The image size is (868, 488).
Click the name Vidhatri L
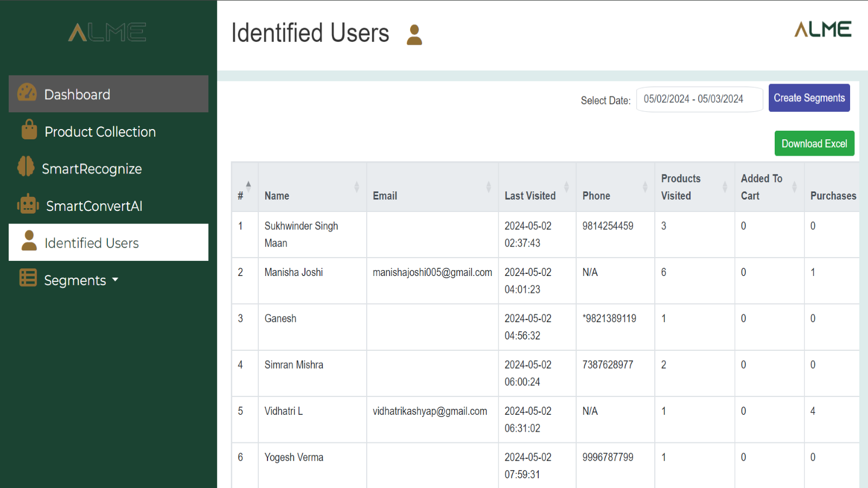tap(284, 411)
